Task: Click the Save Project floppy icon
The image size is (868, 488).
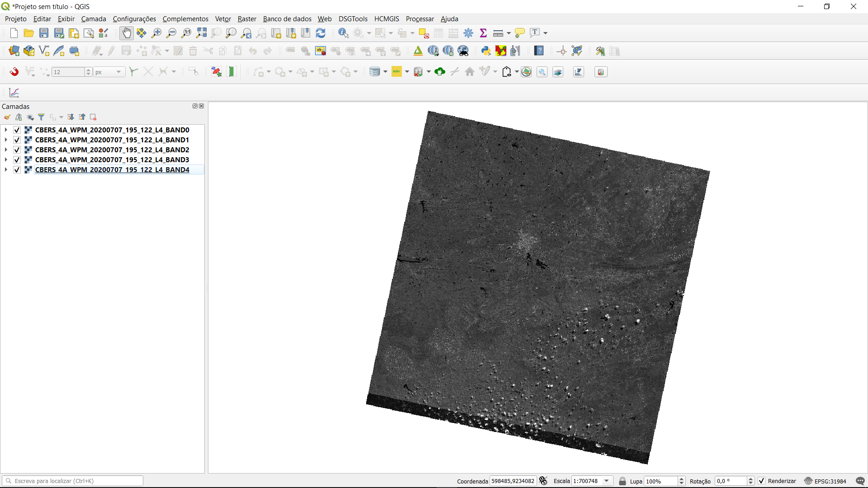Action: click(44, 33)
